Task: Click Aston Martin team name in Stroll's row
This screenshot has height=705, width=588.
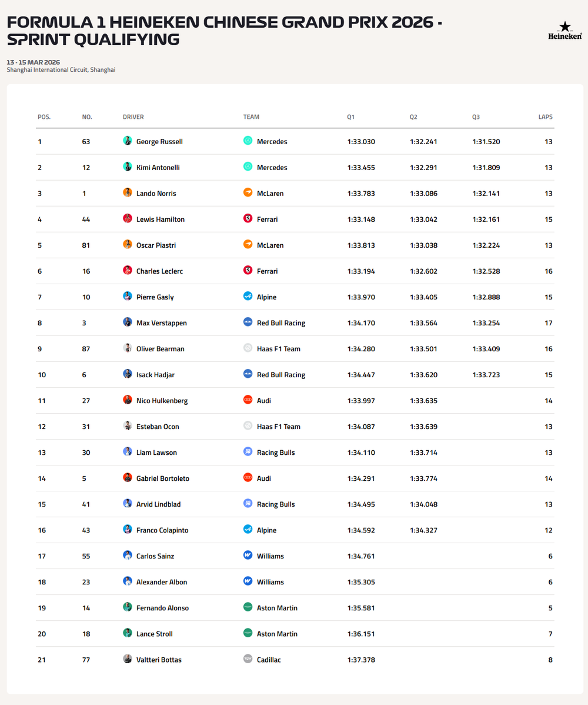Action: point(277,634)
